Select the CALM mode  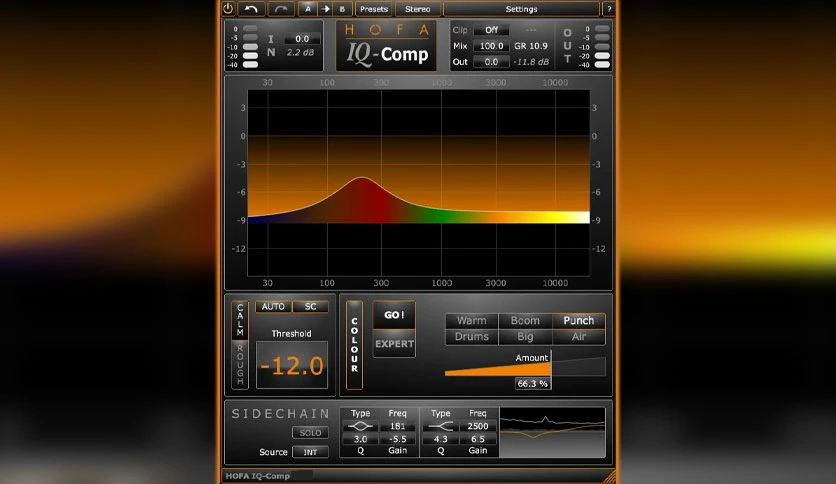(x=240, y=320)
